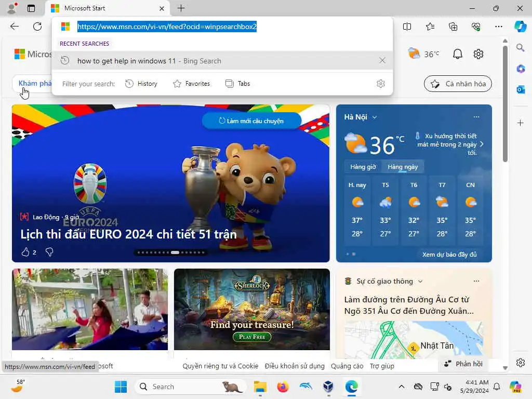Open MSN page settings gear
The image size is (532, 399).
point(478,54)
